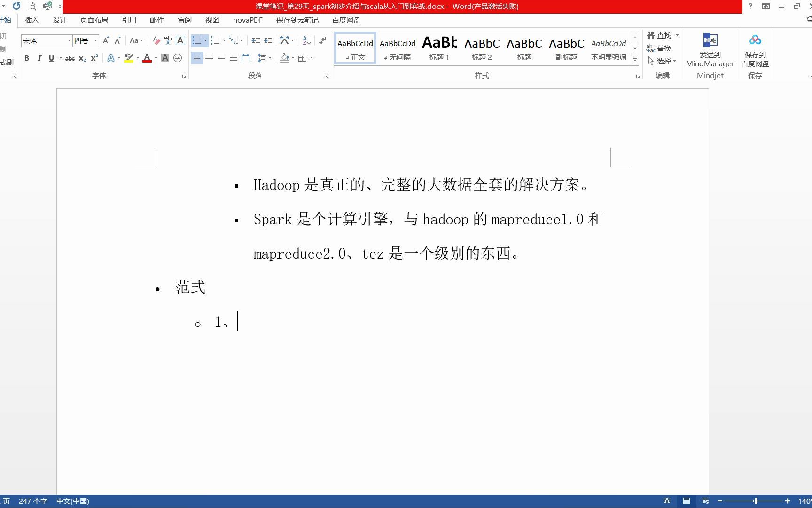The width and height of the screenshot is (812, 508).
Task: Apply character shading icon
Action: 165,58
